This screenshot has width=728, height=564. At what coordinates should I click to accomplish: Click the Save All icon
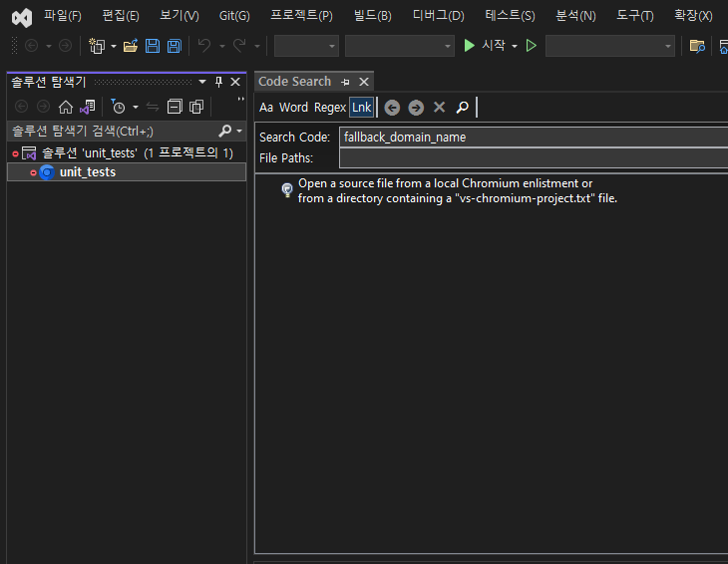point(175,46)
